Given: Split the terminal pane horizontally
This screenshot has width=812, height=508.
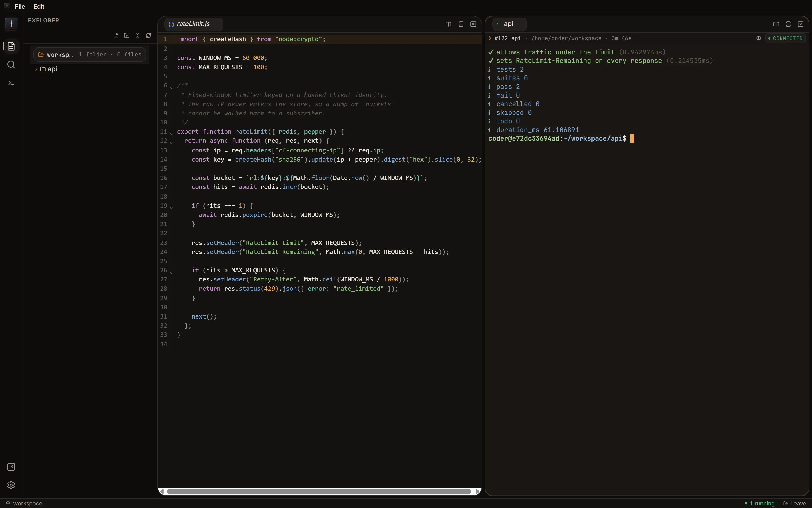Looking at the screenshot, I should [x=788, y=24].
